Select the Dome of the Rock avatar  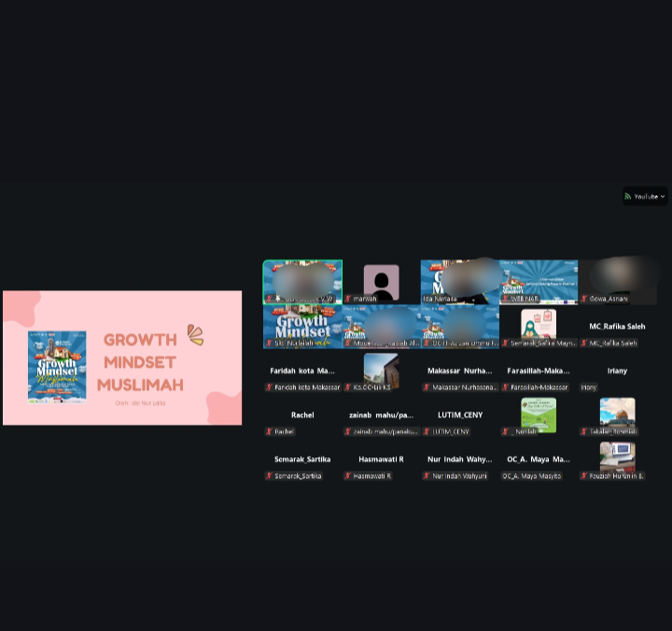(x=618, y=415)
